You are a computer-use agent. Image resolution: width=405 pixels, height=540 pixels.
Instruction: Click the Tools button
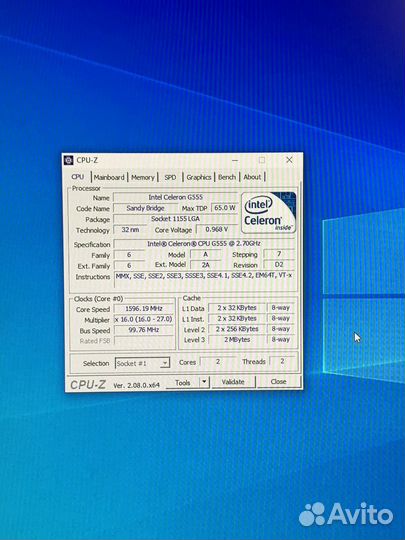pyautogui.click(x=183, y=383)
